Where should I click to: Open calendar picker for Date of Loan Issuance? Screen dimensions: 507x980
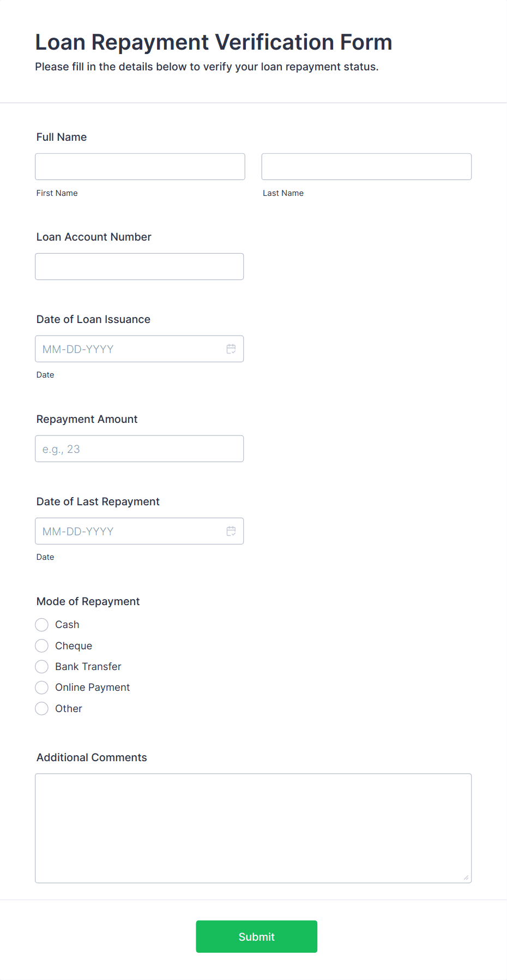[231, 349]
